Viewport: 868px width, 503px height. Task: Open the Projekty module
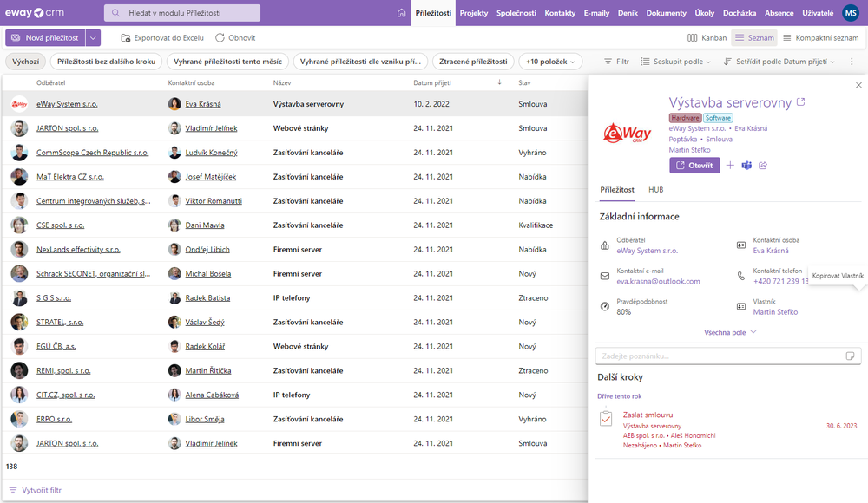tap(474, 13)
